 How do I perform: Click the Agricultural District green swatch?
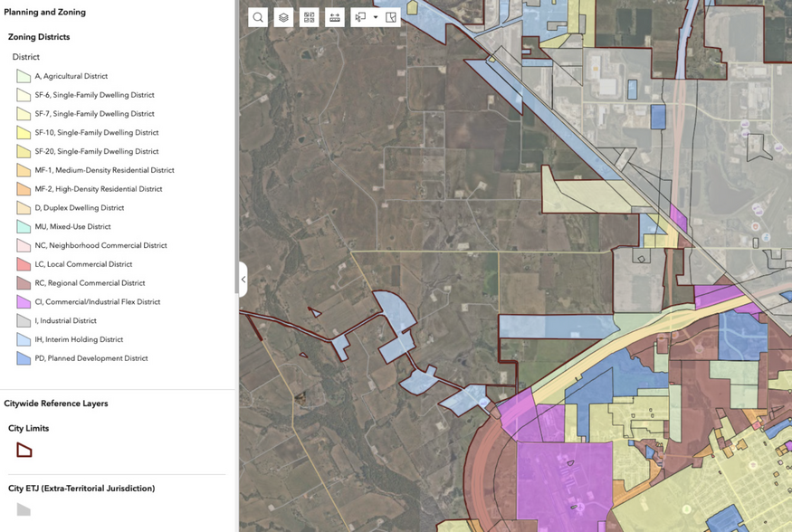pos(24,77)
